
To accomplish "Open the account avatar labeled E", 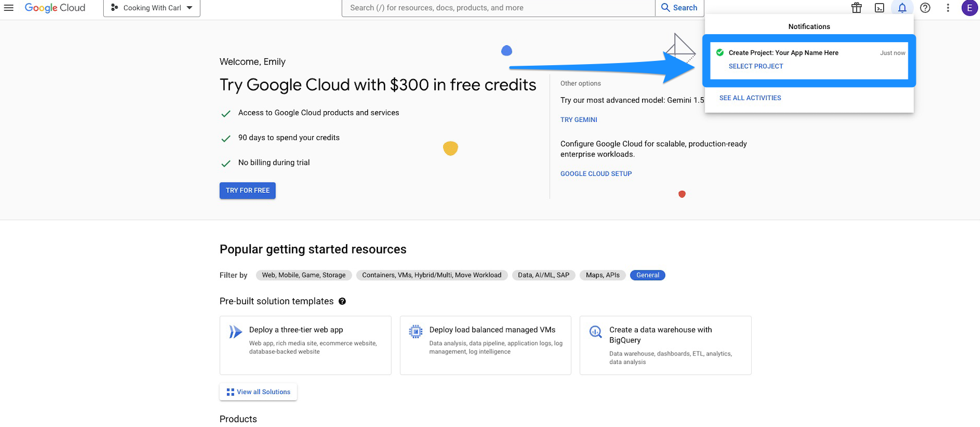I will click(x=969, y=8).
